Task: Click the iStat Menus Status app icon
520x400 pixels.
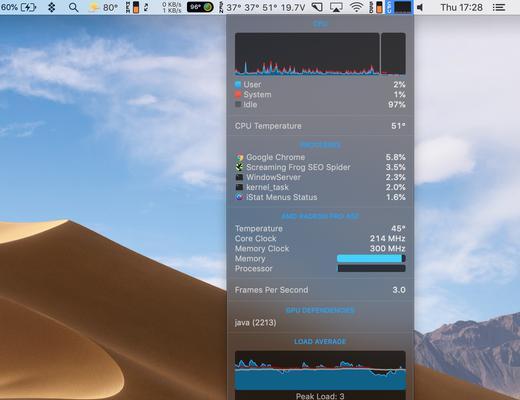Action: tap(239, 197)
